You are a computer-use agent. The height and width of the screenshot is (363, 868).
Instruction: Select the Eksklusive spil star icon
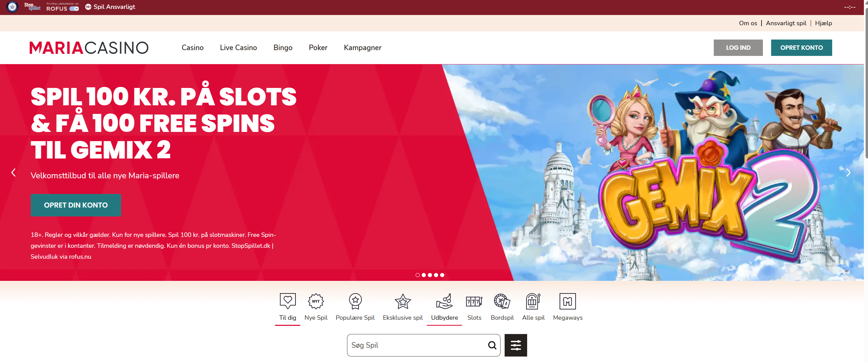coord(403,301)
